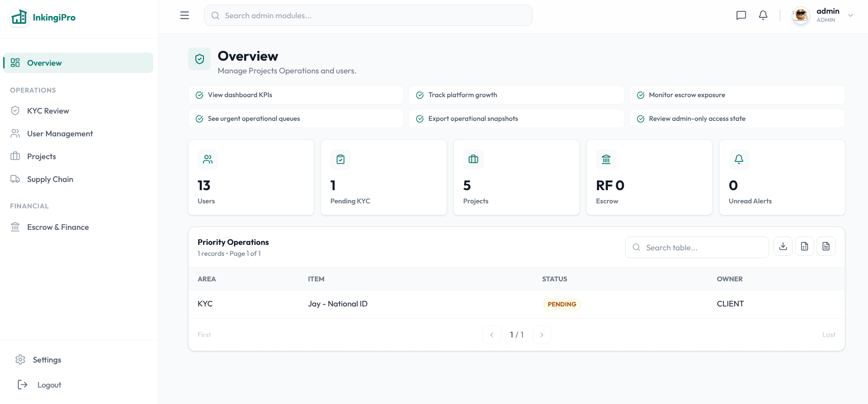
Task: Click the Monitor escrow exposure item
Action: tap(737, 95)
